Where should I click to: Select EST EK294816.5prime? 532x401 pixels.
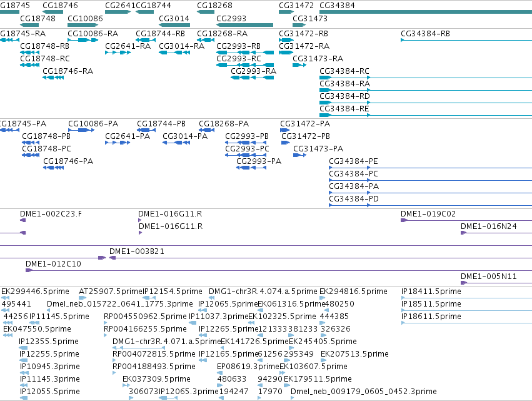(x=324, y=298)
